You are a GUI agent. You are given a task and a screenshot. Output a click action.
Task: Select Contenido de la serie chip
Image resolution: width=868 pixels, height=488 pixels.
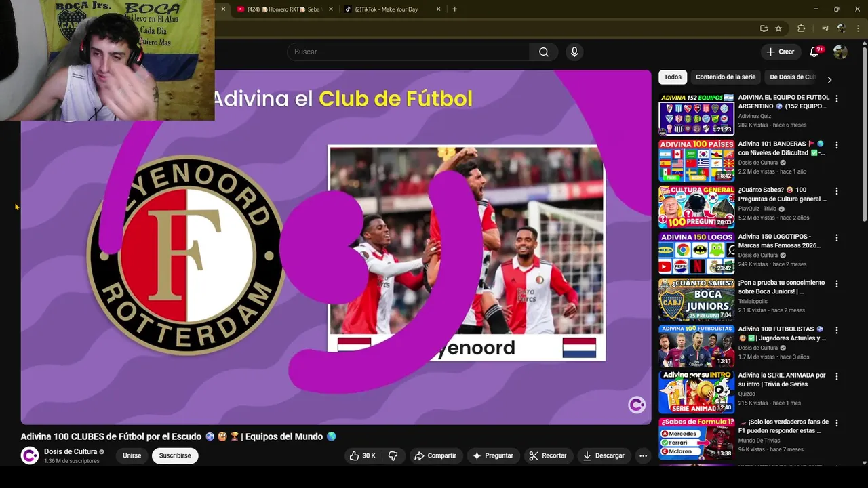click(x=726, y=77)
